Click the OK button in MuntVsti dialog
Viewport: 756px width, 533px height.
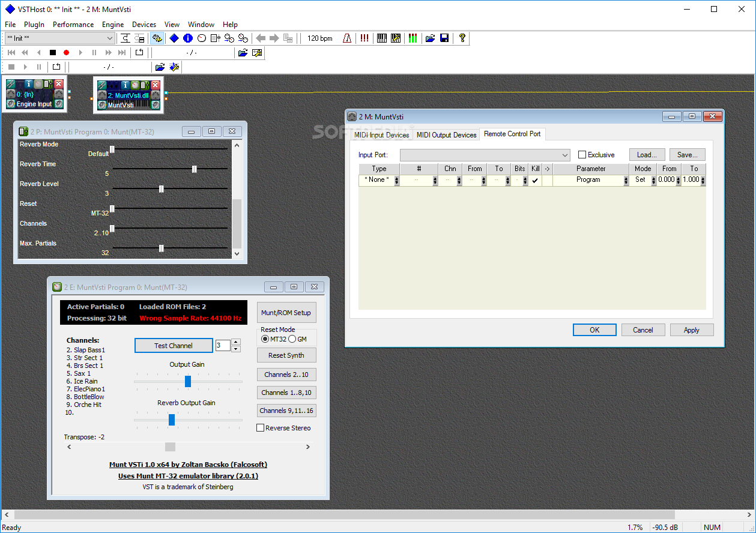click(594, 330)
